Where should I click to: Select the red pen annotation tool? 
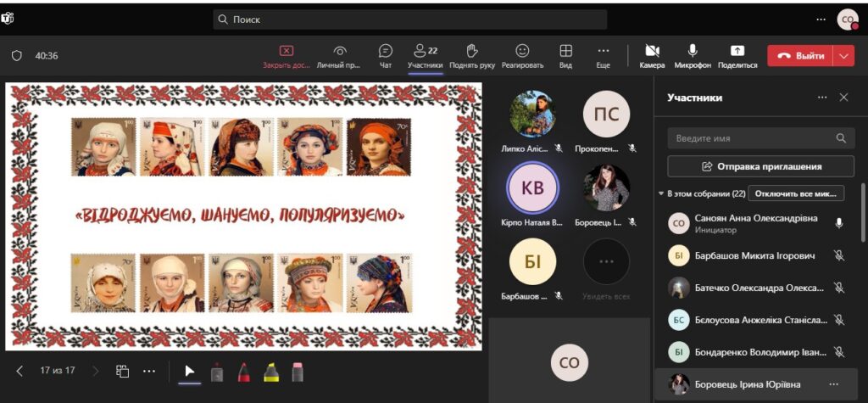(x=243, y=372)
